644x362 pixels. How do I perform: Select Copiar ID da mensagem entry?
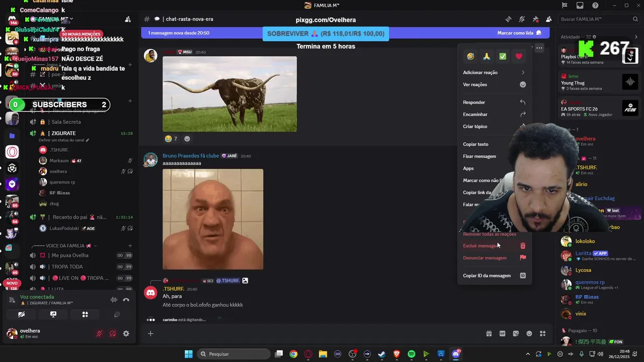coord(495,276)
